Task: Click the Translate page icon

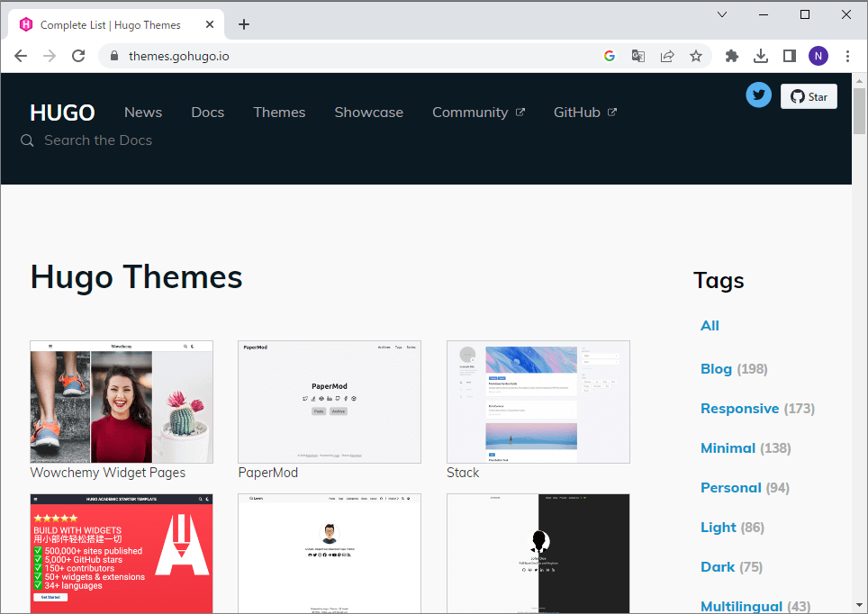Action: 638,56
